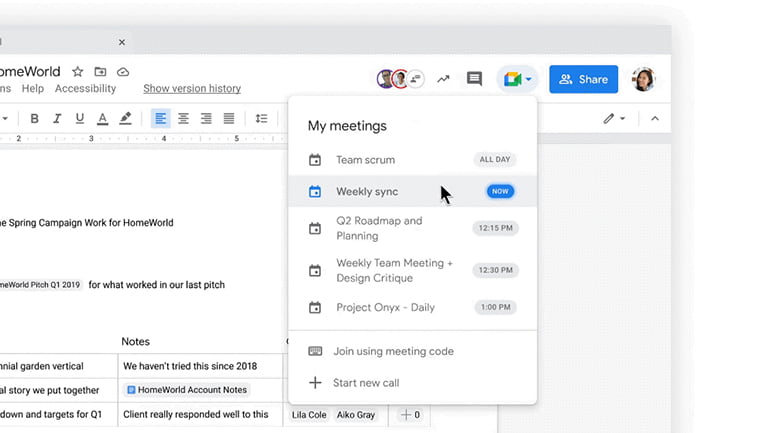This screenshot has height=433, width=770.
Task: Open the Accessibility menu
Action: coord(85,88)
